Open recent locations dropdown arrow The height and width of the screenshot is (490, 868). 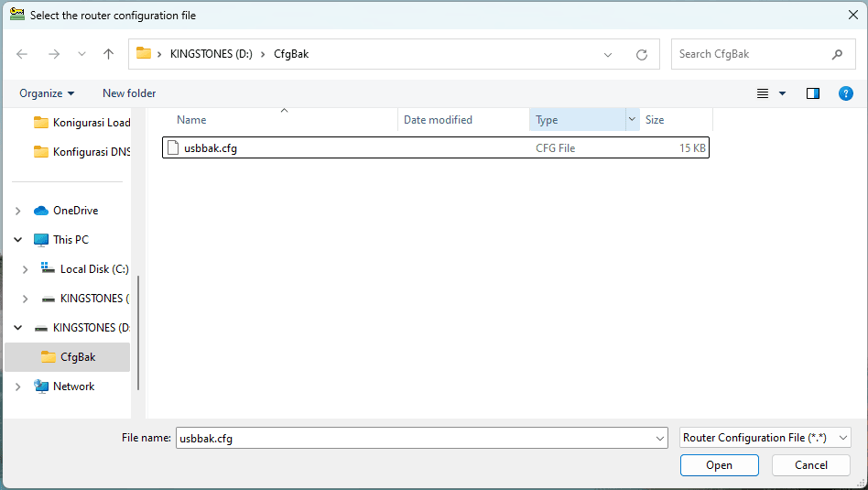(81, 54)
